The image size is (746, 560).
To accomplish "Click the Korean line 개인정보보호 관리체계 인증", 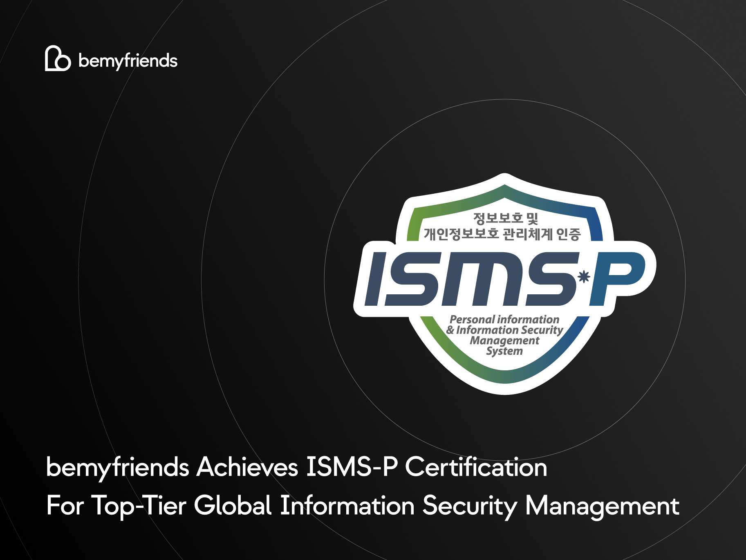I will tap(502, 234).
